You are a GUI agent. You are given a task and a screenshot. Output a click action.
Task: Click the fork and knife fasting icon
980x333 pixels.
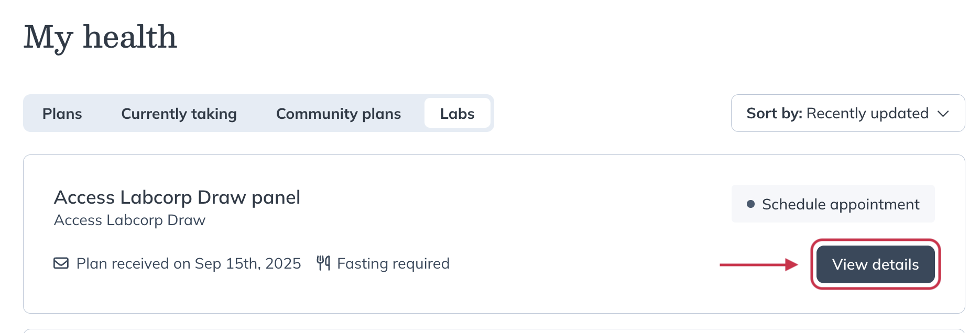pyautogui.click(x=323, y=263)
